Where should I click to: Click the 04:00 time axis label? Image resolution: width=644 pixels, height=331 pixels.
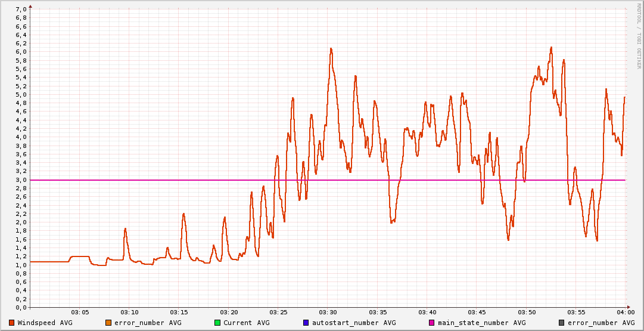tap(625, 313)
